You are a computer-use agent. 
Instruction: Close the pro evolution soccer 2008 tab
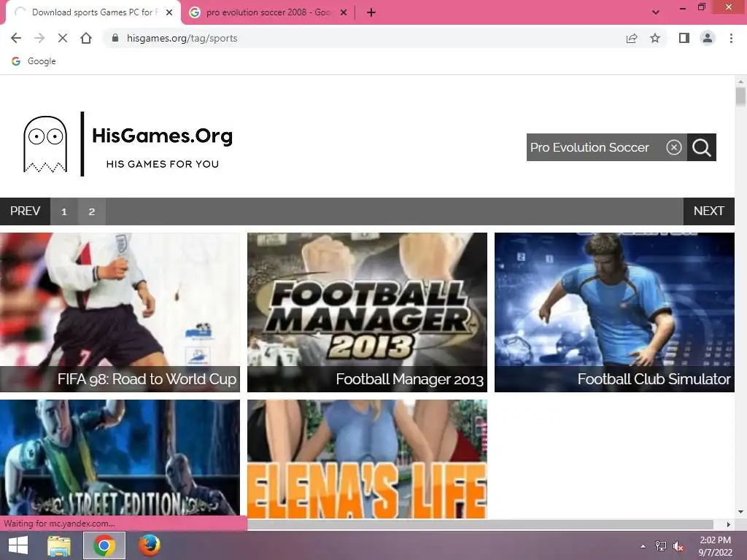coord(344,12)
